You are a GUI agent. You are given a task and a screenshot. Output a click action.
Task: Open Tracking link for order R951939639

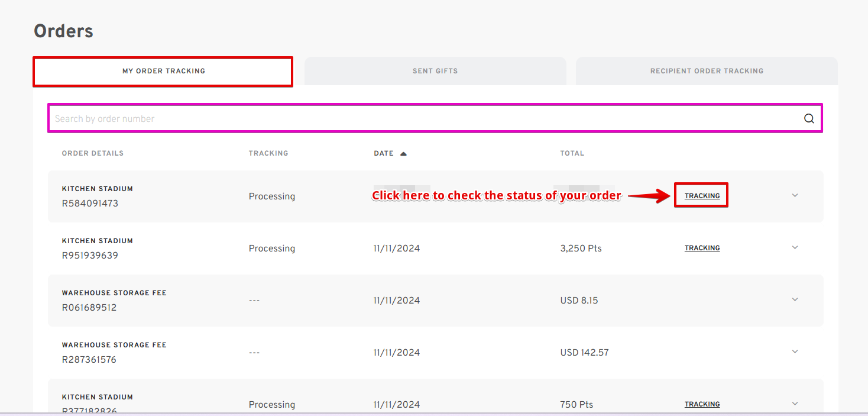(x=702, y=248)
